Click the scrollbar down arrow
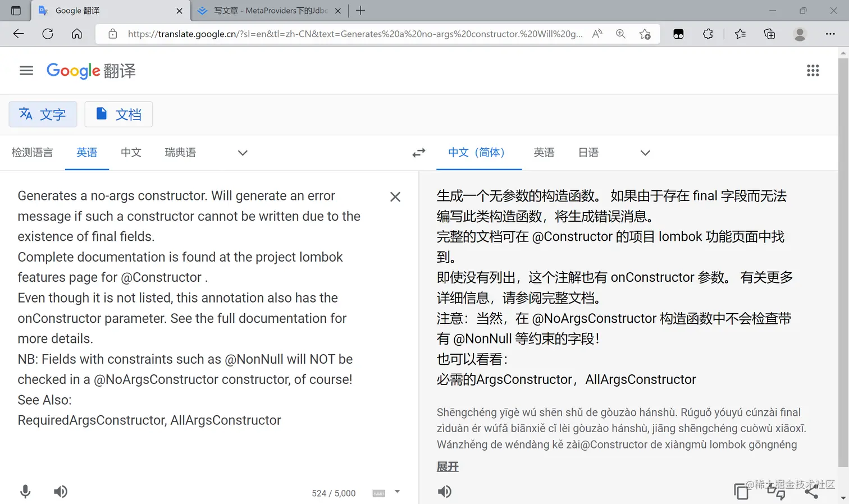This screenshot has height=504, width=849. [843, 498]
